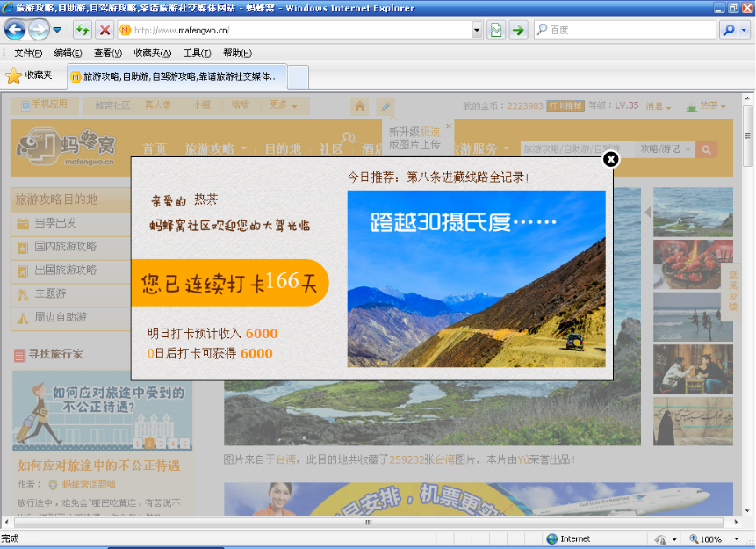Open the 工具(T) menu
The width and height of the screenshot is (756, 549).
pos(198,53)
